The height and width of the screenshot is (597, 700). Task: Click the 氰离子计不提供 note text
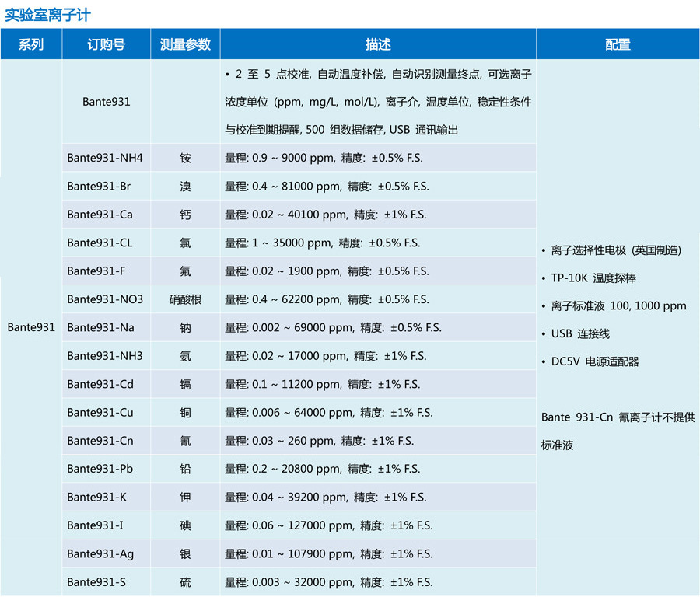tap(656, 417)
